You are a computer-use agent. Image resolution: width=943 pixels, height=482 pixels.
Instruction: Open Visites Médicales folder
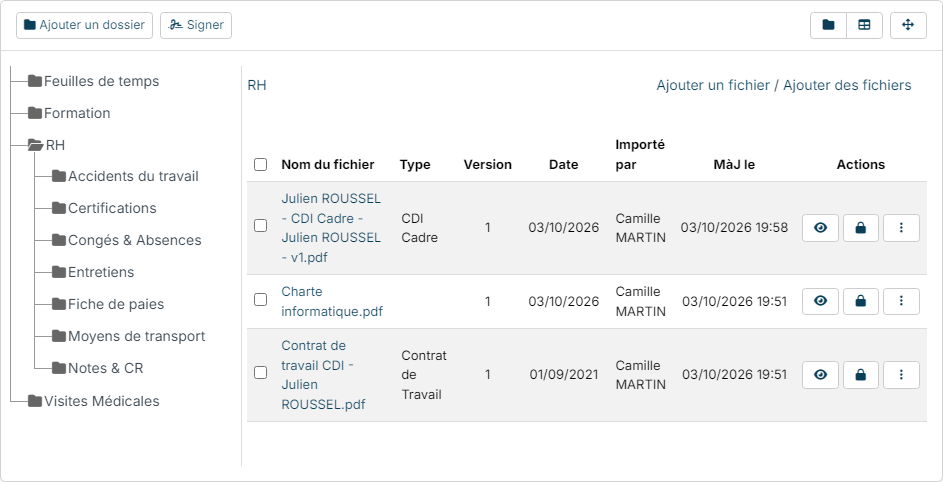point(94,401)
